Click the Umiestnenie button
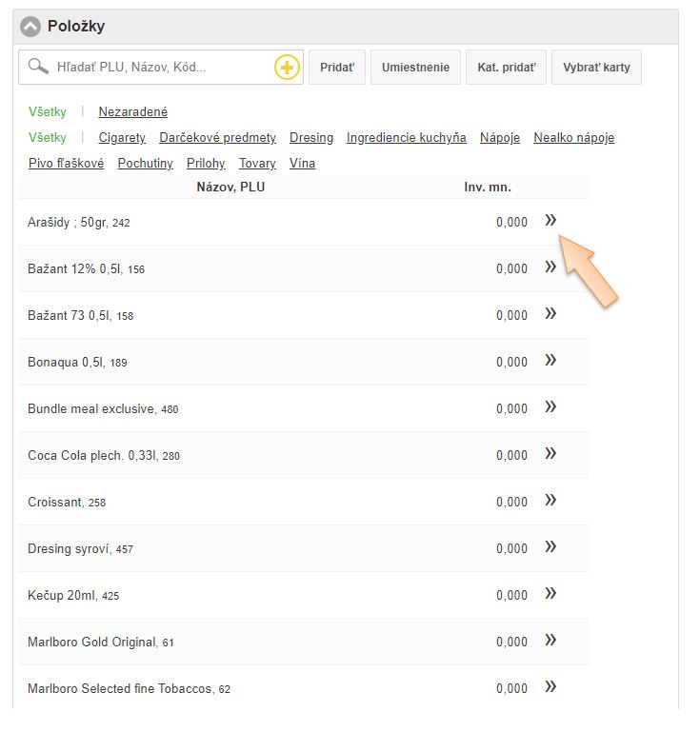Screen dimensions: 700x732 (415, 68)
